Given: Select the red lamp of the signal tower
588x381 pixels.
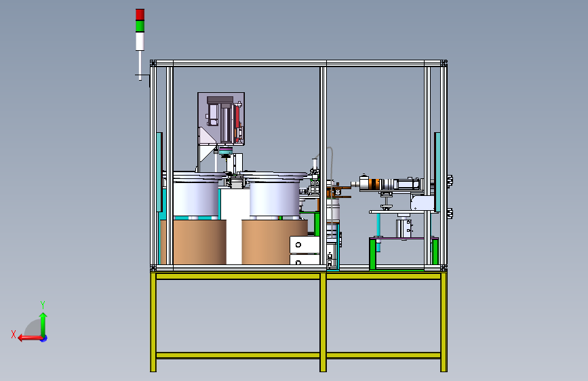Looking at the screenshot, I should pos(140,15).
